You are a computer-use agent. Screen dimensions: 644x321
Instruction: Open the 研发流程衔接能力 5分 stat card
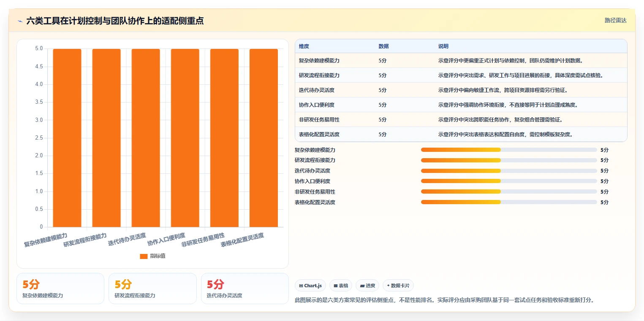(x=152, y=289)
